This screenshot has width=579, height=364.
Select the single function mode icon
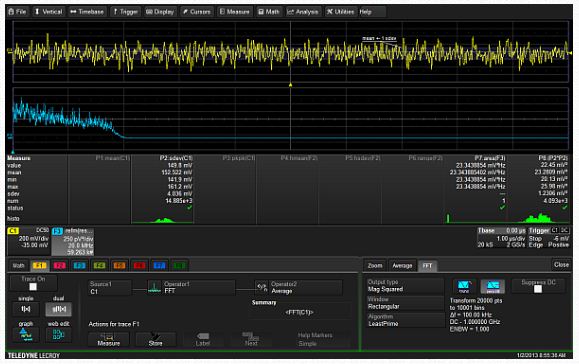coord(26,309)
